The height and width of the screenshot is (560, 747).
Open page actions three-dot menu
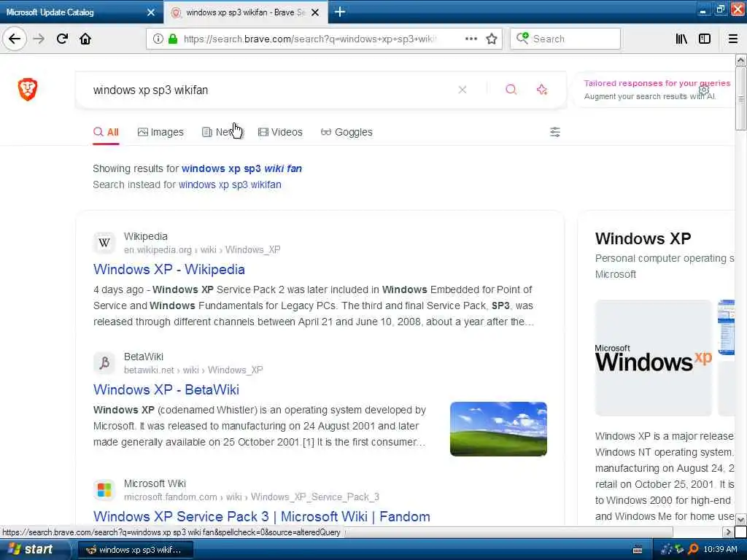coord(471,39)
